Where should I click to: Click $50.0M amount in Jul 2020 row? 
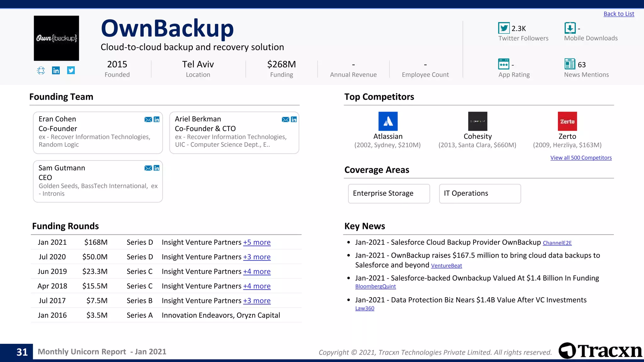(x=95, y=257)
